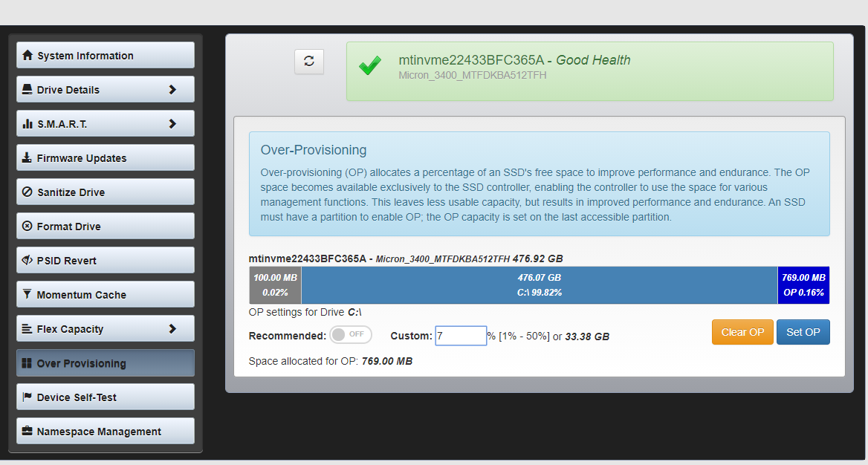Click the refresh drive icon button
The height and width of the screenshot is (465, 868).
click(x=309, y=62)
